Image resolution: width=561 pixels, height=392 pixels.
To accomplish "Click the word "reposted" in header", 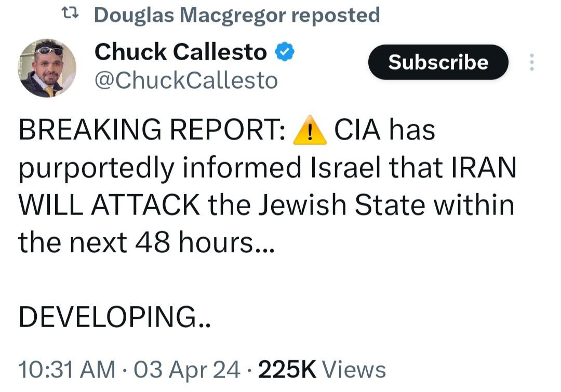I will coord(335,15).
